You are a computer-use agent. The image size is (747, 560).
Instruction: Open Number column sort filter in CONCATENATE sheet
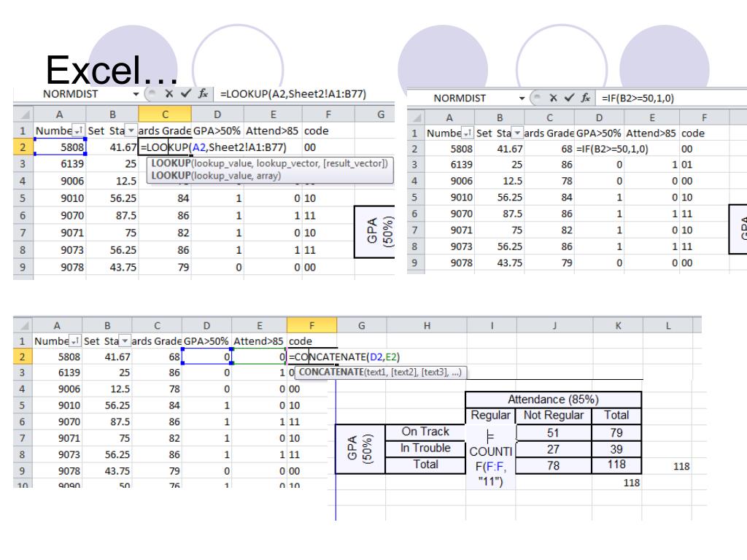point(75,341)
